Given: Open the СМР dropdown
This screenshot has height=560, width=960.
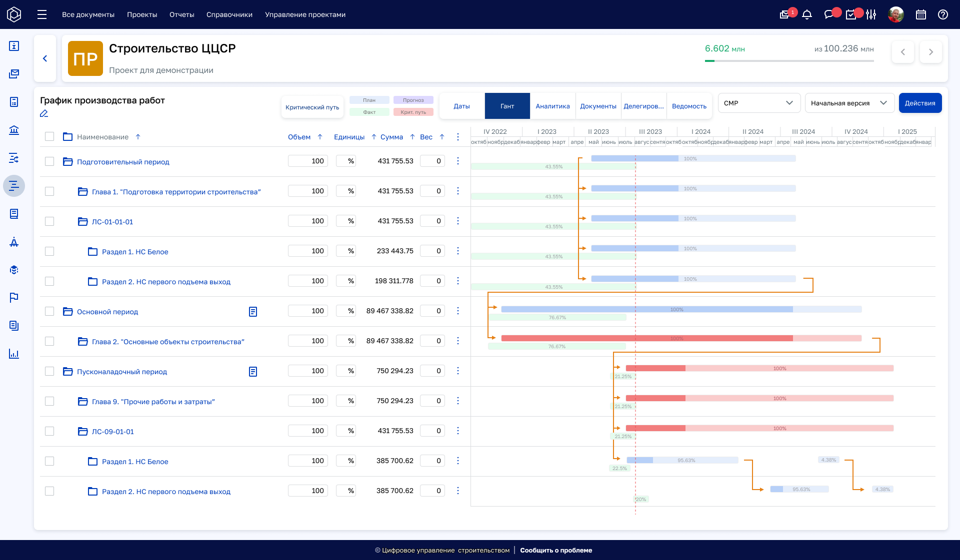Looking at the screenshot, I should click(758, 103).
